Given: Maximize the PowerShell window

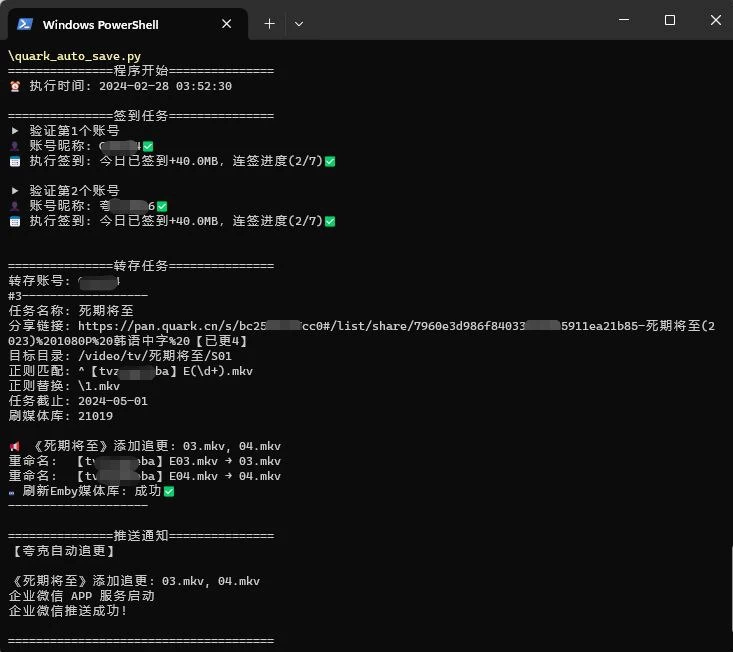Looking at the screenshot, I should pyautogui.click(x=670, y=20).
